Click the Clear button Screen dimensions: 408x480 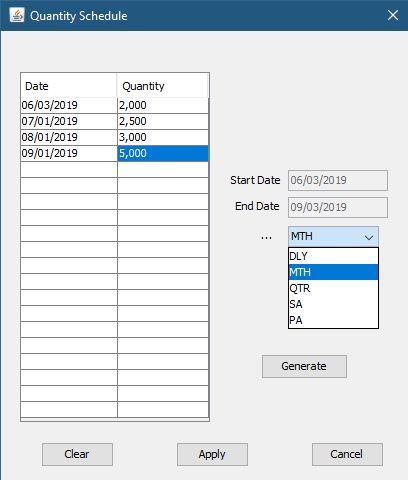coord(77,454)
